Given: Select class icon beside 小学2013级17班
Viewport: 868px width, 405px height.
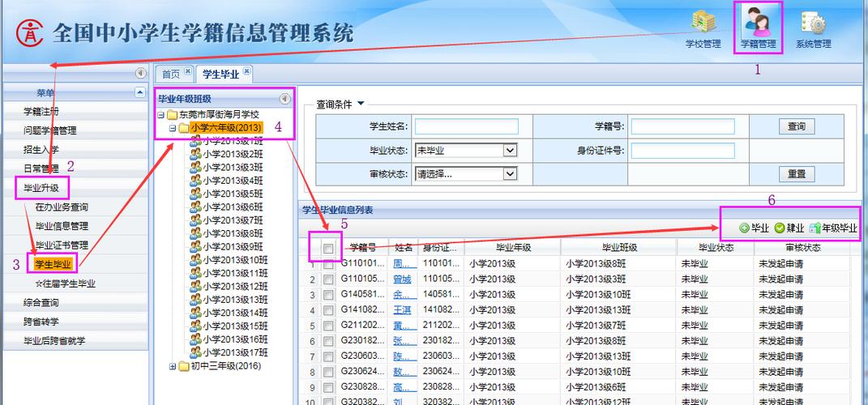Looking at the screenshot, I should [x=195, y=352].
